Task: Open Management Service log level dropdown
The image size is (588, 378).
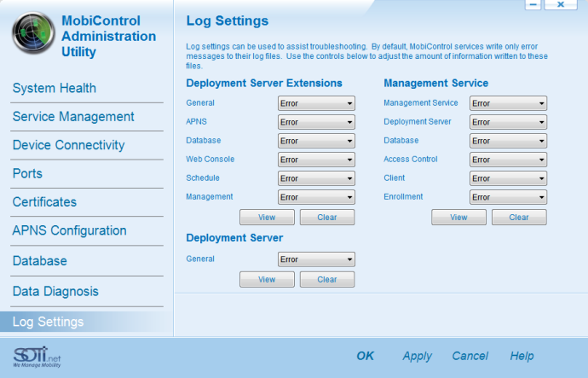Action: 509,103
